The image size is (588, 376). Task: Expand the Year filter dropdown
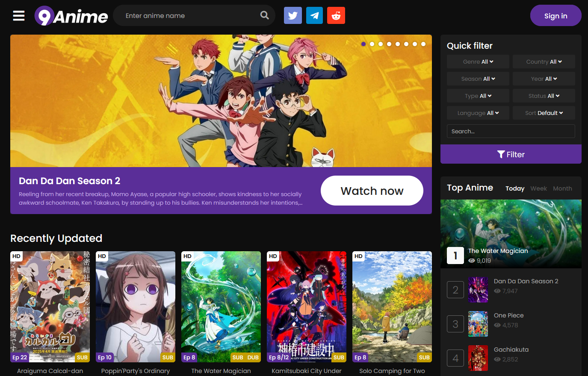coord(544,79)
